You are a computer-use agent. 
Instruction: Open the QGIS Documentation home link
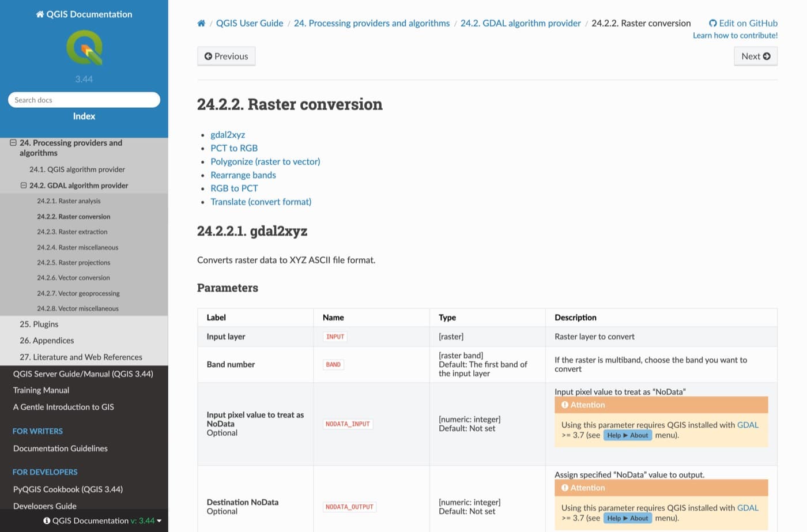tap(84, 14)
